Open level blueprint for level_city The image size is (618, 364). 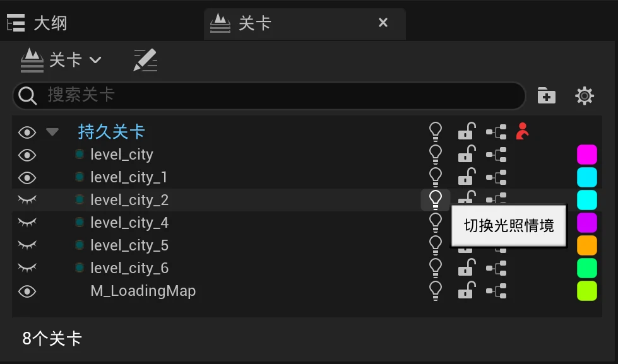[x=496, y=155]
